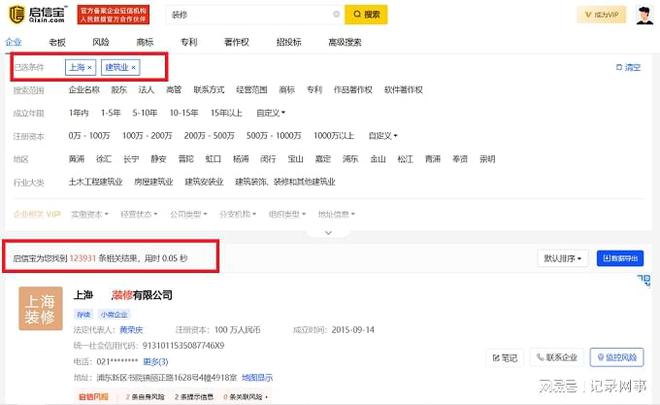Click the compare icon above the result card

point(644,280)
